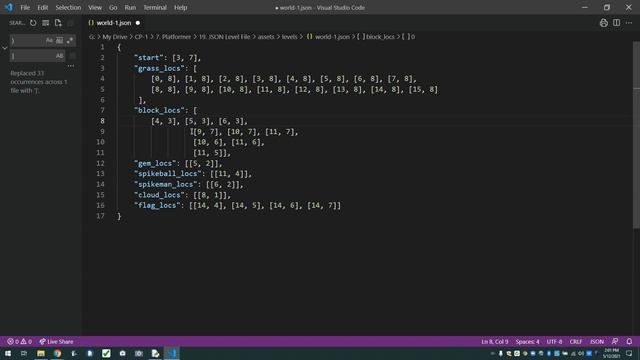Click the Replace All button beside the replace field

72,56
